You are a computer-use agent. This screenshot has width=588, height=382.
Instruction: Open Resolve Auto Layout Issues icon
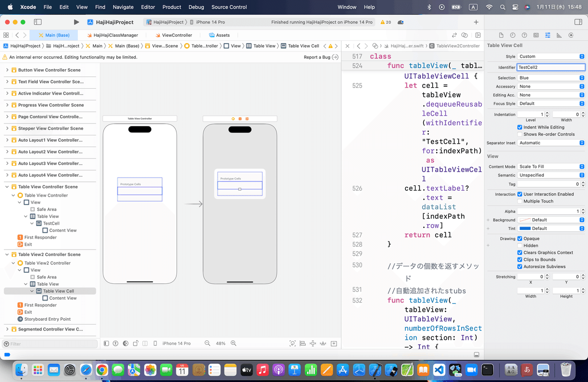coord(323,343)
